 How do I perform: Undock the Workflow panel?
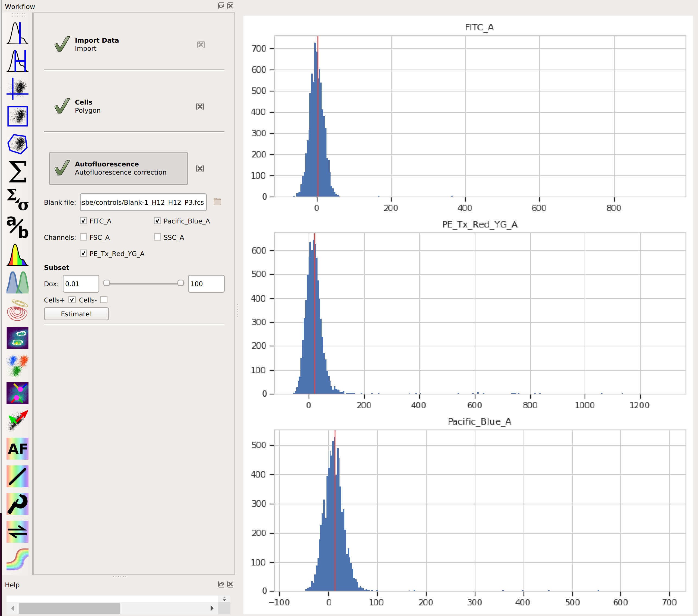(x=221, y=6)
